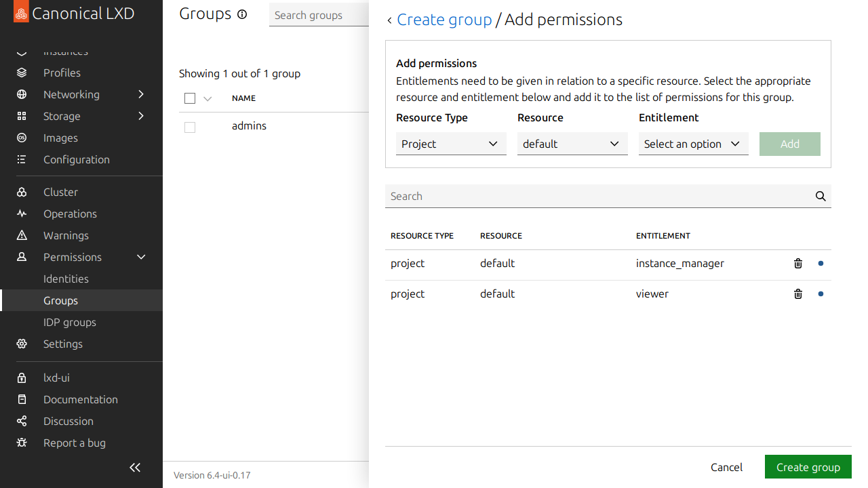Collapse the sidebar with double-chevron icon
The image size is (868, 488).
(135, 467)
